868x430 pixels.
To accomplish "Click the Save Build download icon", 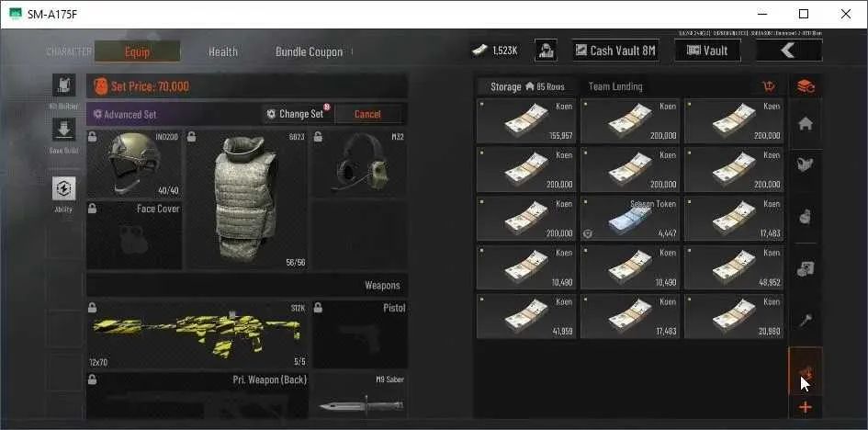I will coord(63,130).
